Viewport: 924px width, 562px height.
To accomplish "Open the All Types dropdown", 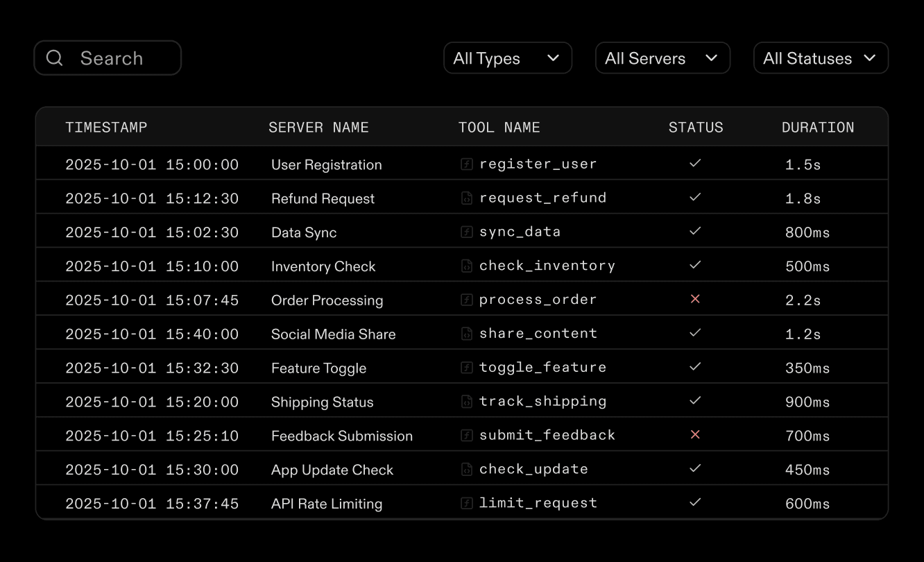I will [x=508, y=58].
